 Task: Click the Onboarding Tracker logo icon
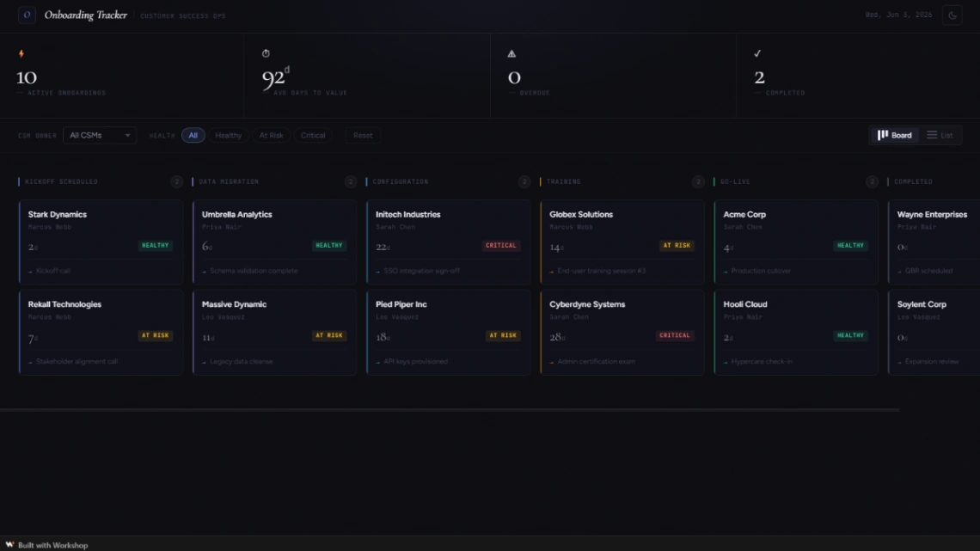point(27,15)
